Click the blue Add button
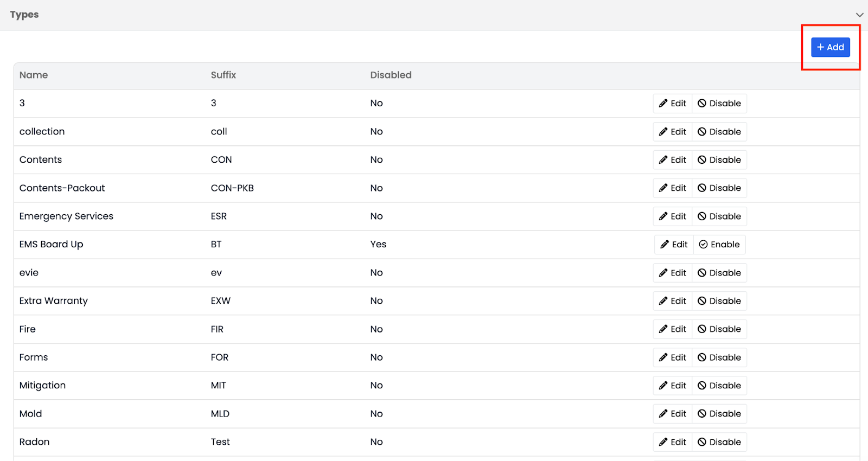This screenshot has height=461, width=868. (830, 47)
